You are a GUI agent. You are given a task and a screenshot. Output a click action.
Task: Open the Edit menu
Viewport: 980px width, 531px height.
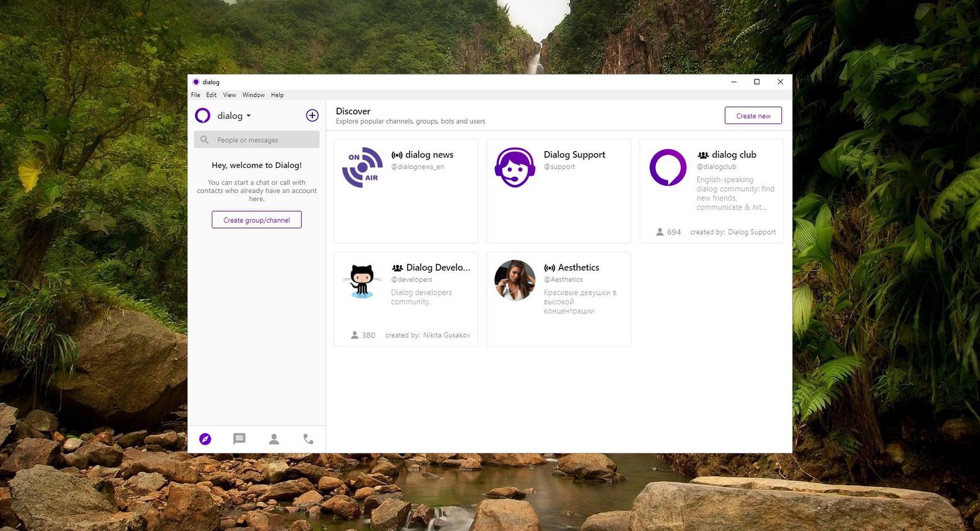[211, 95]
